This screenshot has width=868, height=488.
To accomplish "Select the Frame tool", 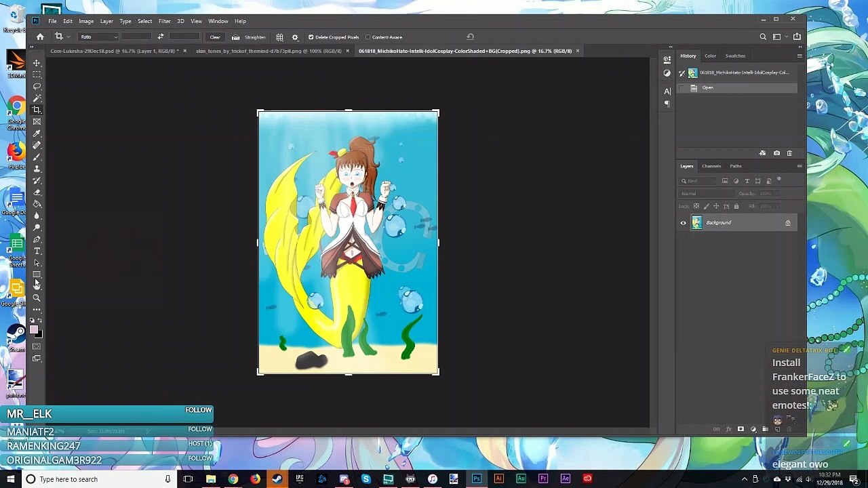I will 37,121.
